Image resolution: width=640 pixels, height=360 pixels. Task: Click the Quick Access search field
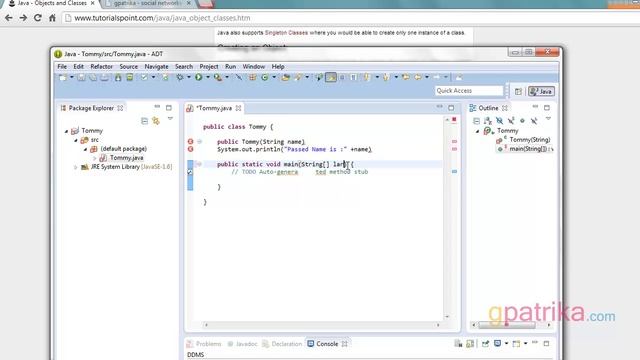coord(469,91)
